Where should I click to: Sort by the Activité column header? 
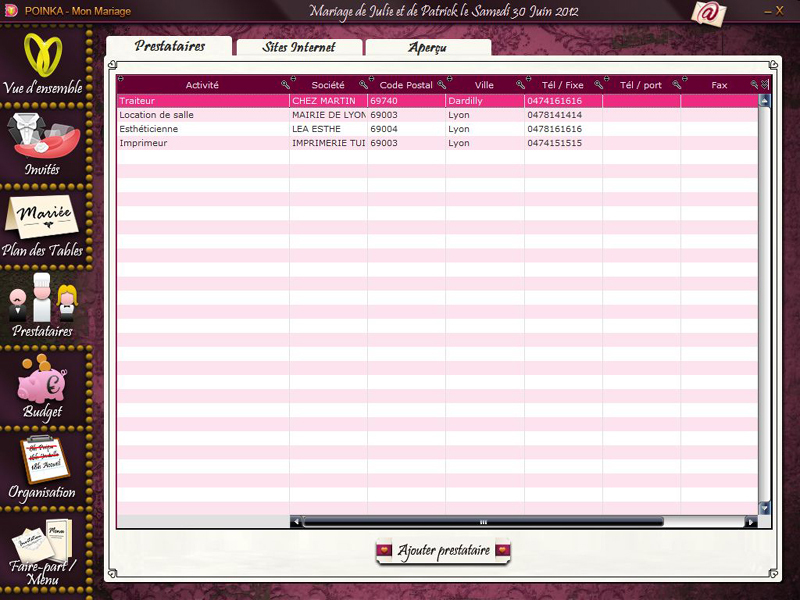202,85
